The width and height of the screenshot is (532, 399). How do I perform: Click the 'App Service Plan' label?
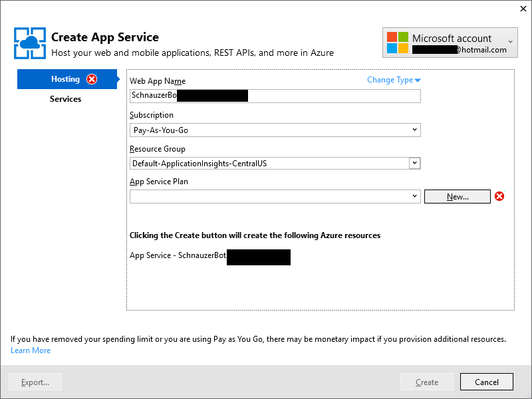(x=159, y=182)
